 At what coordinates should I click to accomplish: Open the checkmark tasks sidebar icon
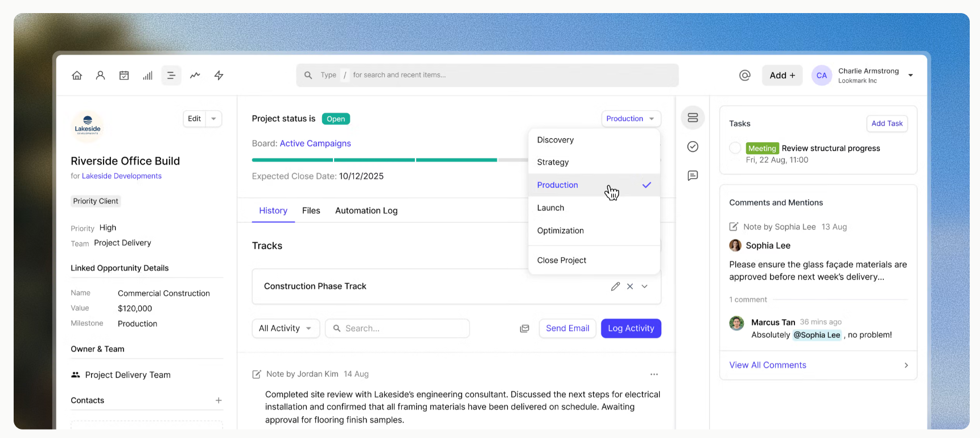click(693, 147)
